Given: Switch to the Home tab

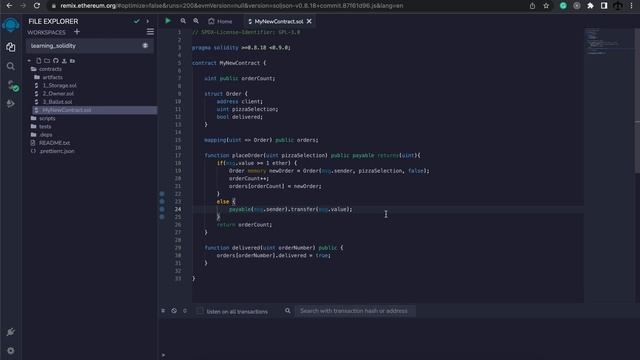Looking at the screenshot, I should tap(220, 21).
